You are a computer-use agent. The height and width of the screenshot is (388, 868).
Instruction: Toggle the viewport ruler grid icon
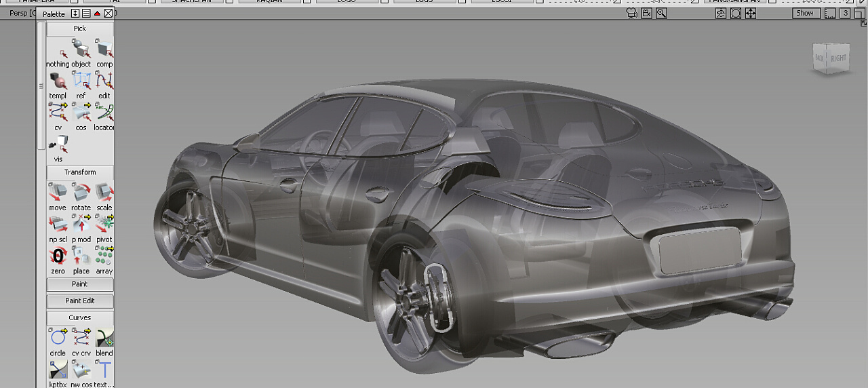coord(831,13)
